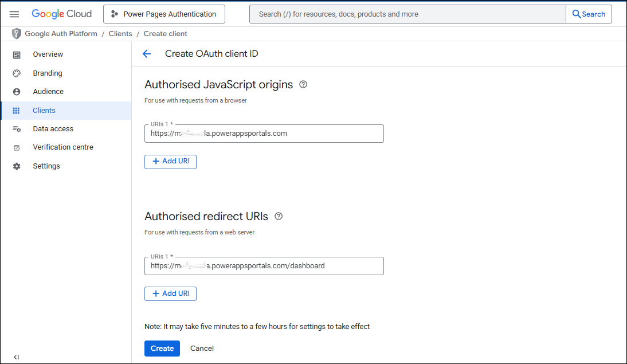Open the Power Pages Authentication project picker
Image resolution: width=627 pixels, height=364 pixels.
pos(164,14)
